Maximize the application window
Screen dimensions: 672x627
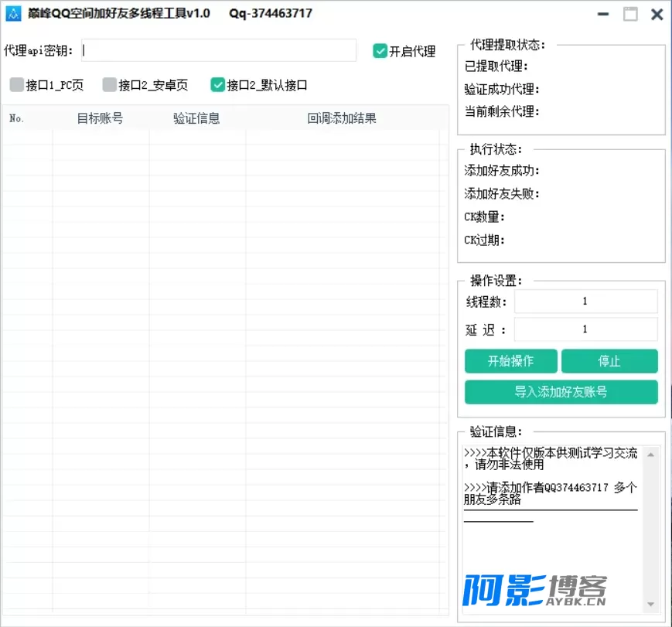[x=630, y=14]
